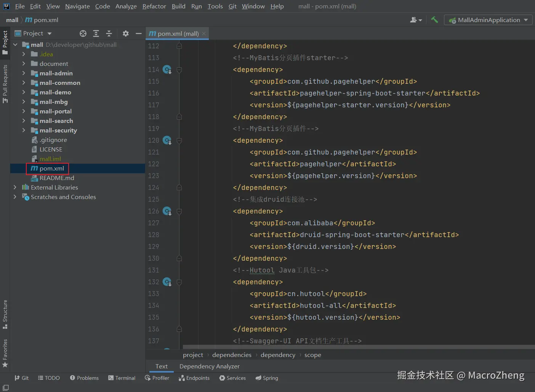The image size is (535, 392).
Task: Toggle fold marker at line 132
Action: click(x=179, y=282)
